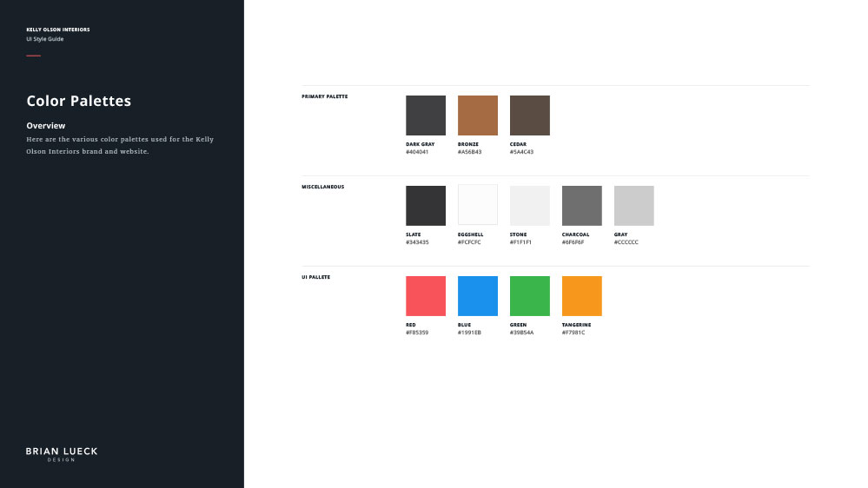Click the 'RED' swatch name
This screenshot has width=868, height=488.
tap(411, 325)
